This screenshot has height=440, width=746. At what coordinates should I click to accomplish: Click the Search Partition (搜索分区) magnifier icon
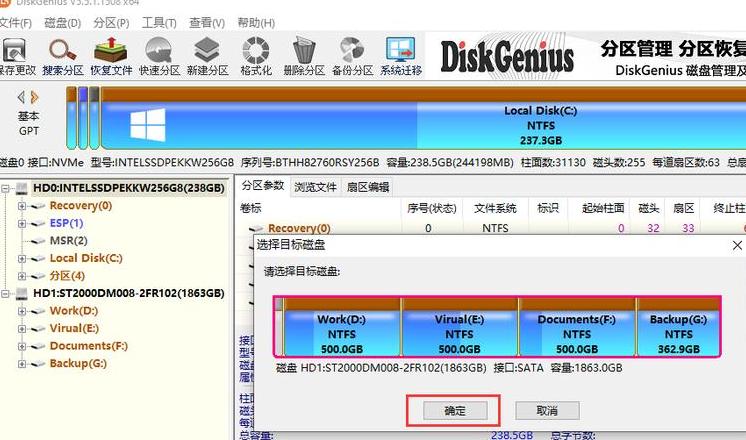pos(63,51)
